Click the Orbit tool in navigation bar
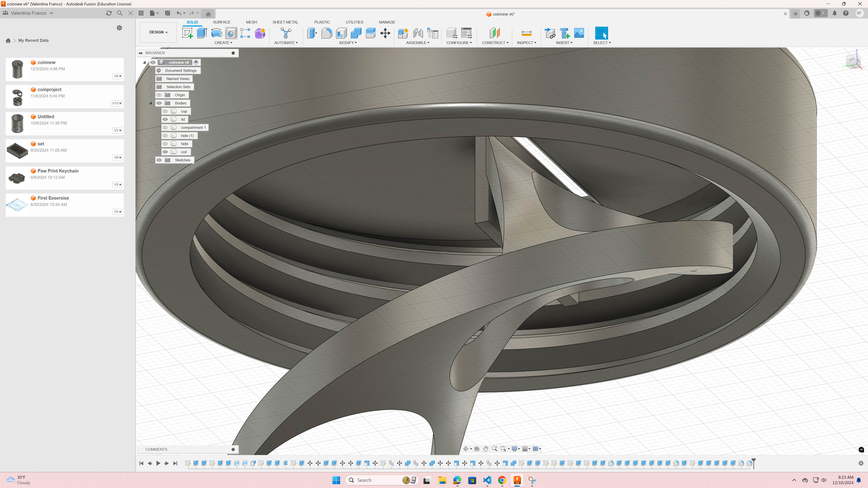 coord(466,449)
